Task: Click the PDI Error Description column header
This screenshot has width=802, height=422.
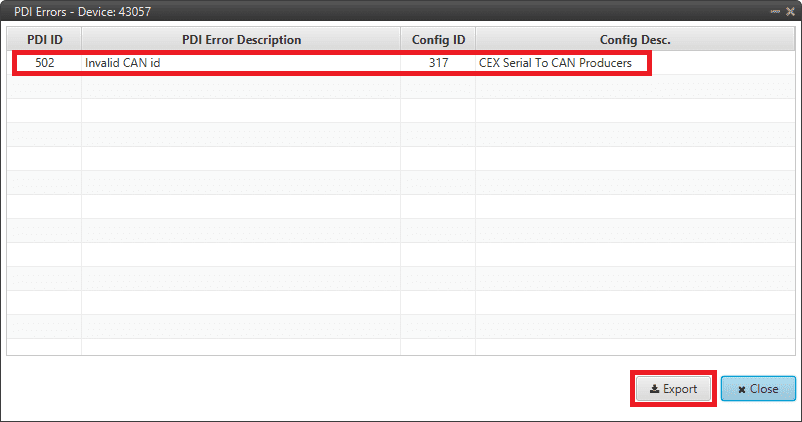Action: tap(241, 39)
